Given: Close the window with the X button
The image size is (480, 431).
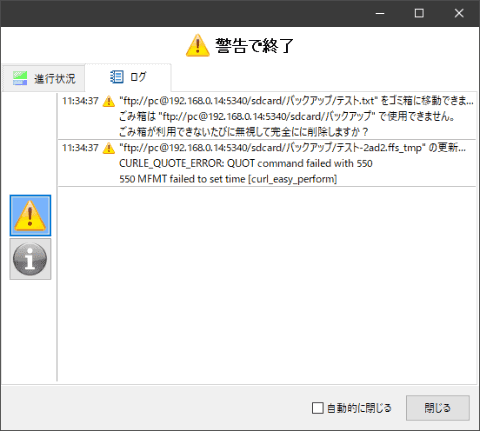Looking at the screenshot, I should click(x=459, y=13).
